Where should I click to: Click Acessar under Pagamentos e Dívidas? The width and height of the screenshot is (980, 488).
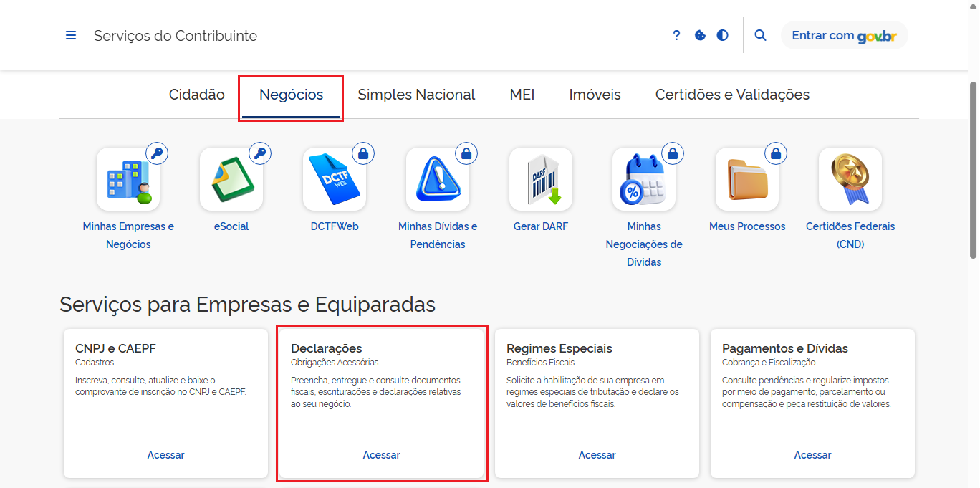coord(812,455)
